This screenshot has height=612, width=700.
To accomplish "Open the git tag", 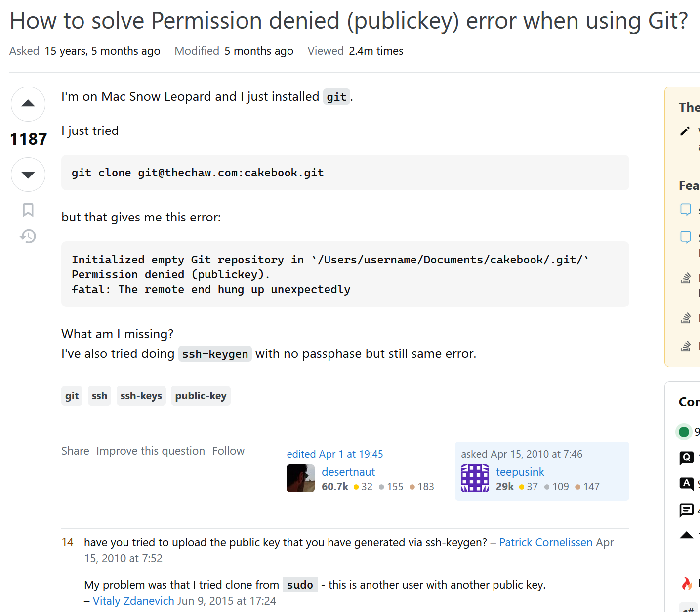I will (x=72, y=396).
